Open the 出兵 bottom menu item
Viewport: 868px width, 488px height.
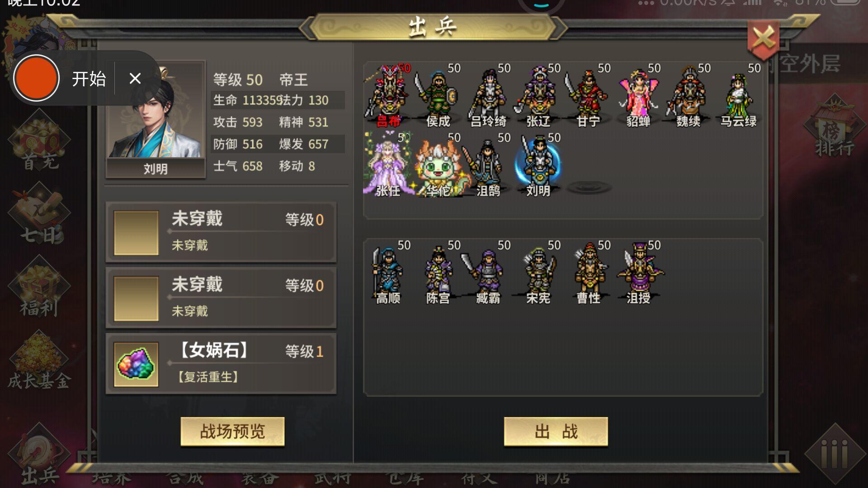pos(40,456)
